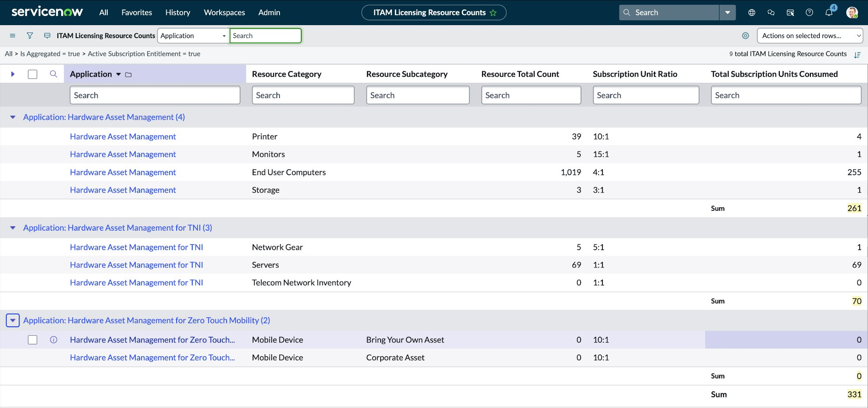
Task: Click the ServiceNow logo
Action: point(47,12)
